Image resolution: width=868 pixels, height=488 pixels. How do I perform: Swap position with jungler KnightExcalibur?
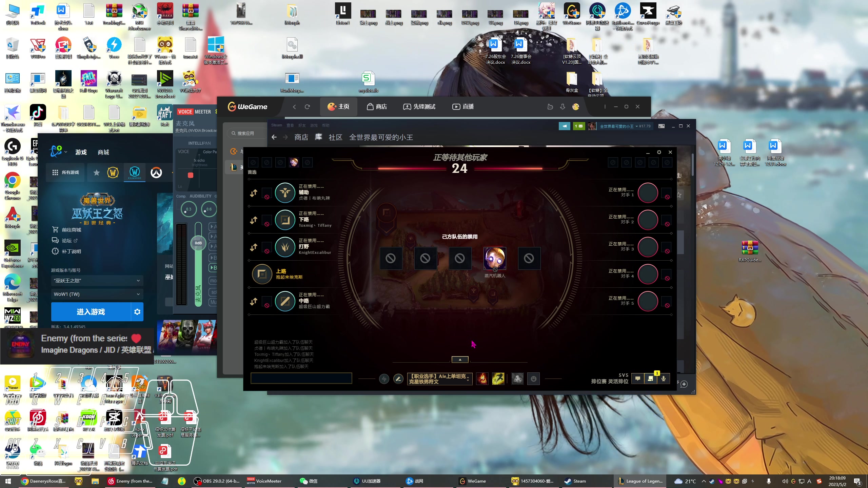coord(254,247)
